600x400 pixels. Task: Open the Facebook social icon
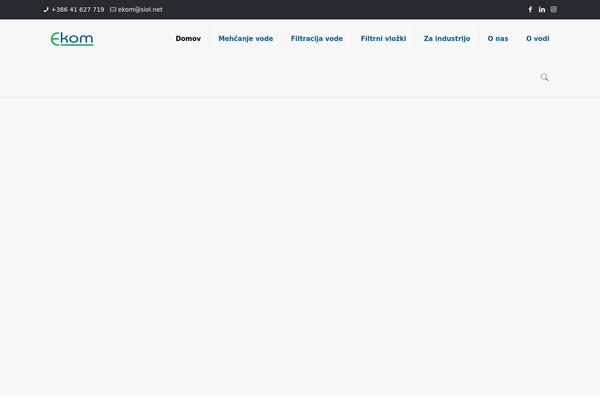tap(530, 10)
